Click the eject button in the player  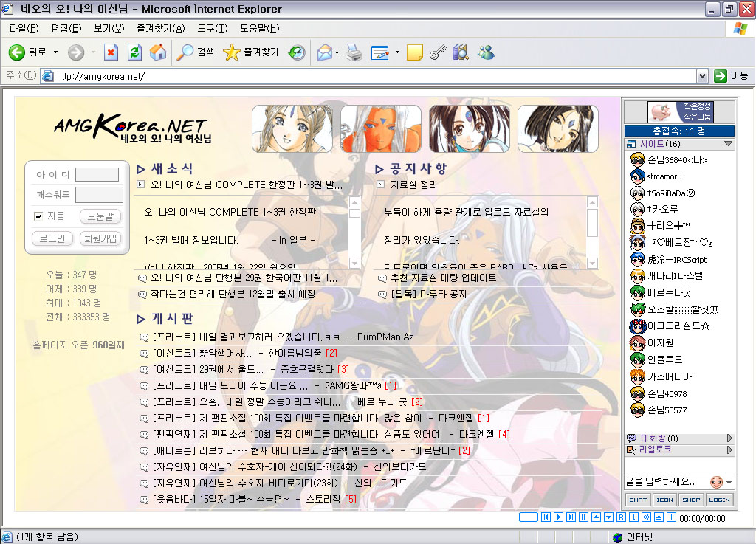click(659, 517)
